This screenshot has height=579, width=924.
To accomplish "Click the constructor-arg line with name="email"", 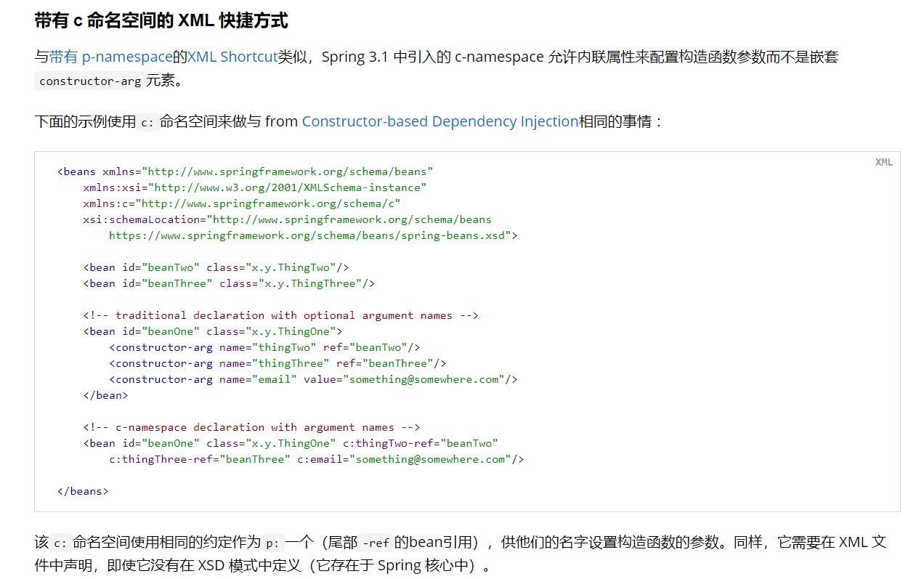I will pos(313,379).
